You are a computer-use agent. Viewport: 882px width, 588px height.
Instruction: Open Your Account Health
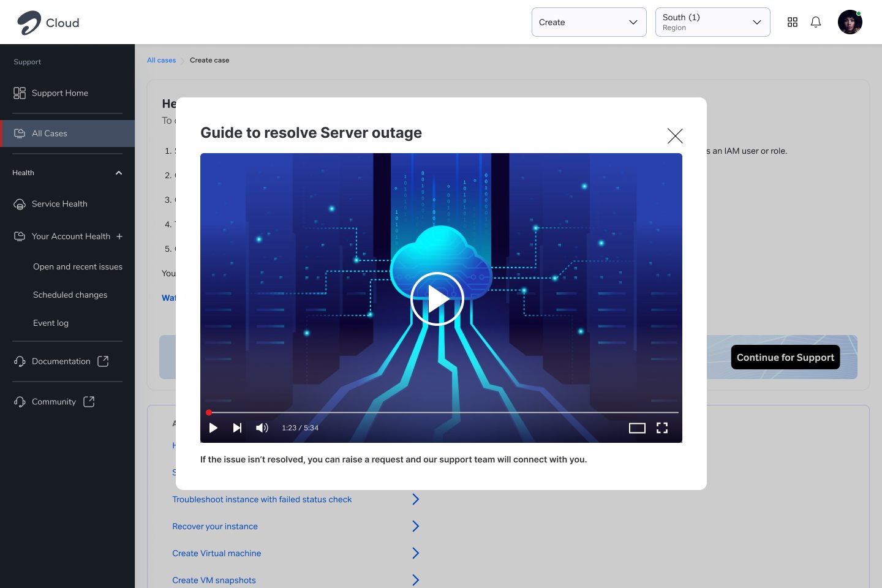point(70,236)
